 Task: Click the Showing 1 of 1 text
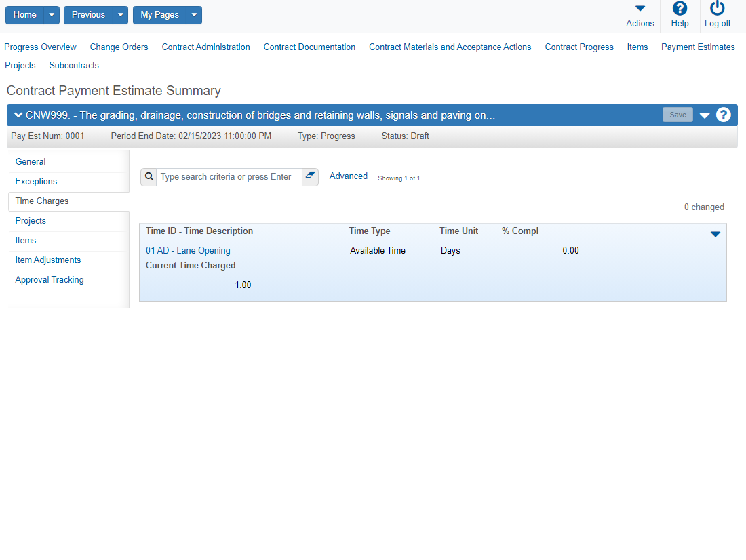pos(399,178)
